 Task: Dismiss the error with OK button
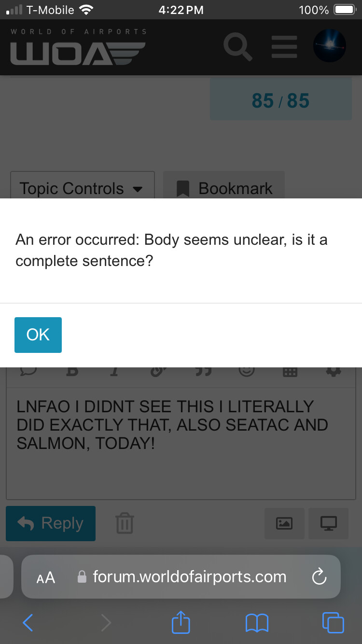coord(38,335)
